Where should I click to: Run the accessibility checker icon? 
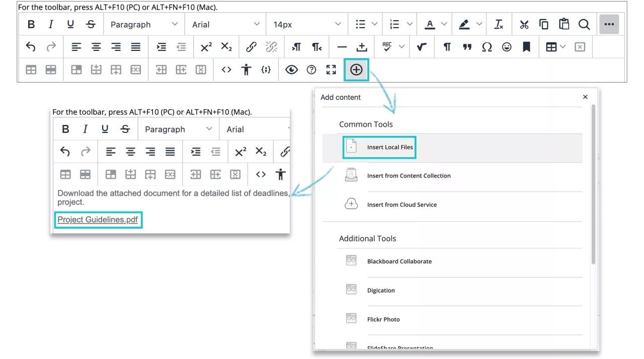coord(246,69)
